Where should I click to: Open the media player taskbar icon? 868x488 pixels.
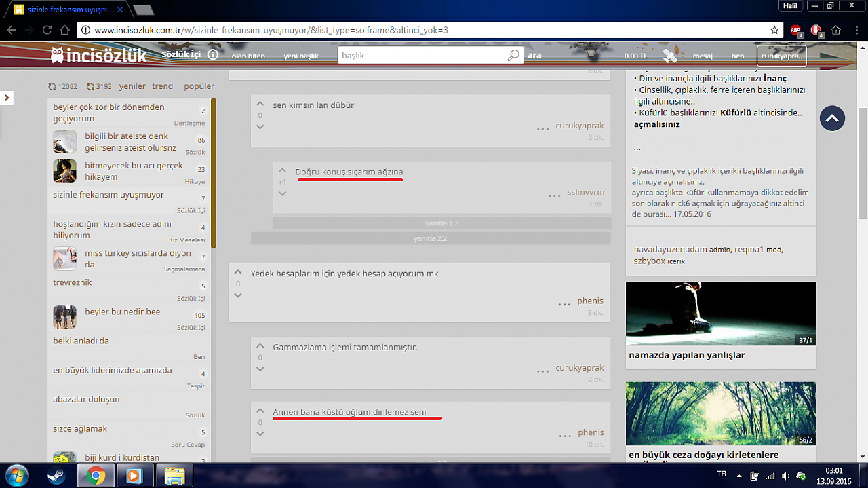134,476
